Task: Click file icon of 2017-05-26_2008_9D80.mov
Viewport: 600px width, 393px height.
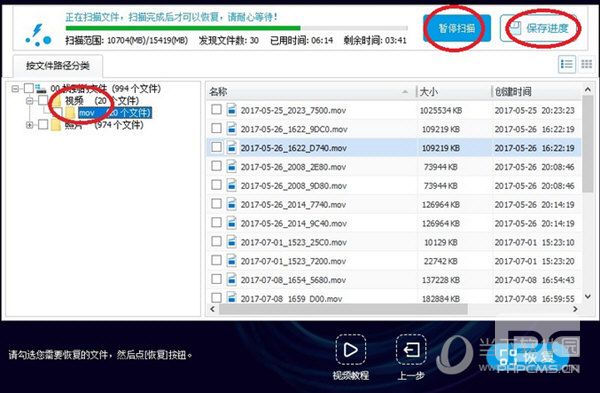Action: [231, 185]
